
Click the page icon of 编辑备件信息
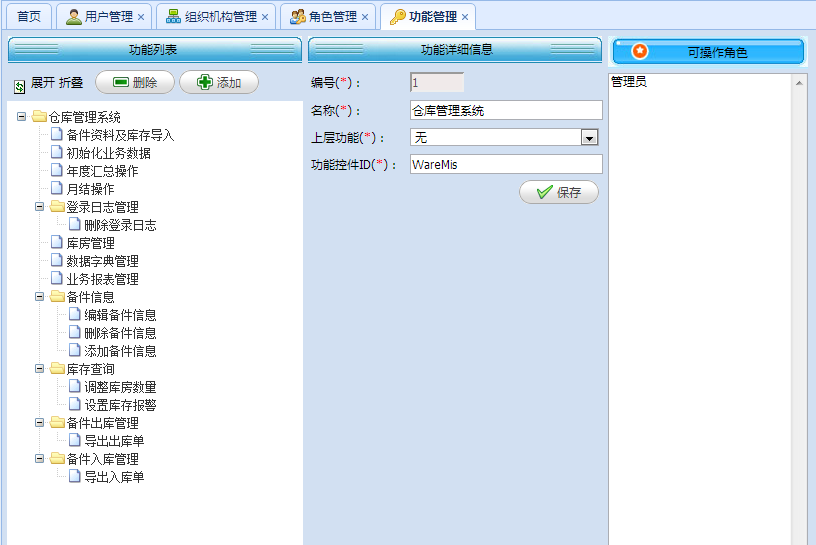(x=75, y=314)
